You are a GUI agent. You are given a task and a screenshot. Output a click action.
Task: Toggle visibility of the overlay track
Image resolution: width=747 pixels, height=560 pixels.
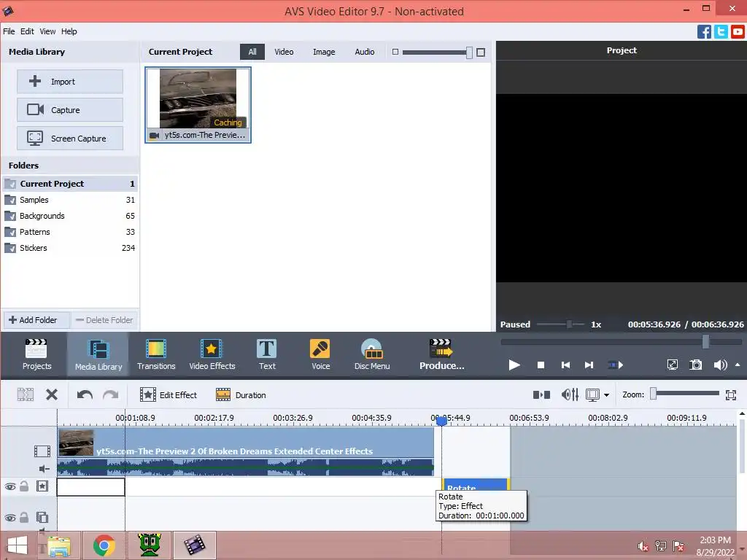pyautogui.click(x=10, y=517)
